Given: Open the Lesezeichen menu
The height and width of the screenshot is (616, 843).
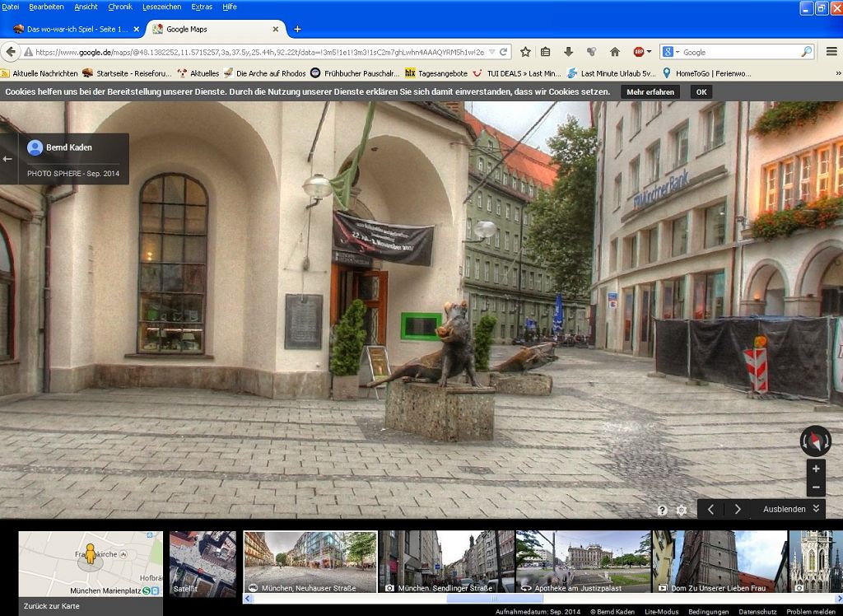Looking at the screenshot, I should 161,7.
